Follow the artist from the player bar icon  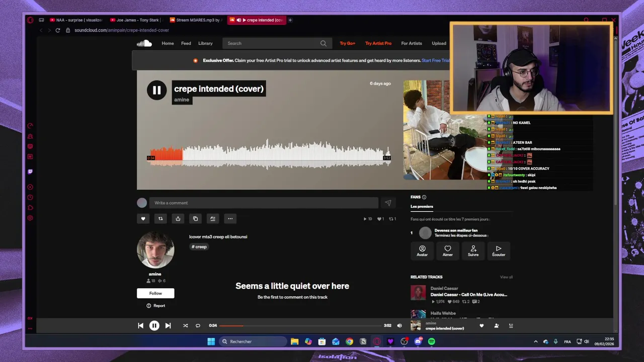coord(496,326)
